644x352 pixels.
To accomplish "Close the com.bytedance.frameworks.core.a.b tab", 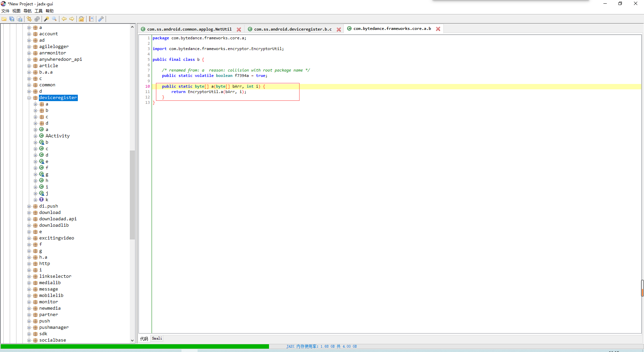I will click(438, 29).
